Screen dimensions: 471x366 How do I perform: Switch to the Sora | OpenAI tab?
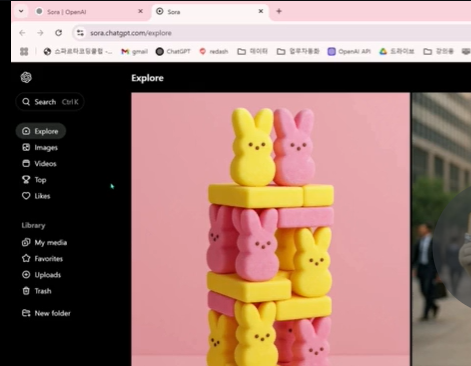pyautogui.click(x=89, y=12)
